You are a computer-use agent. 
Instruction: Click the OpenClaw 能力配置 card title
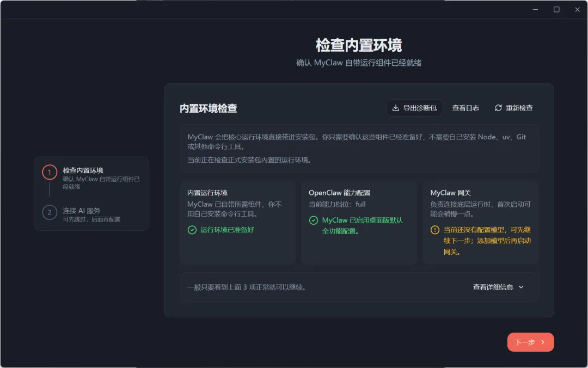tap(339, 193)
